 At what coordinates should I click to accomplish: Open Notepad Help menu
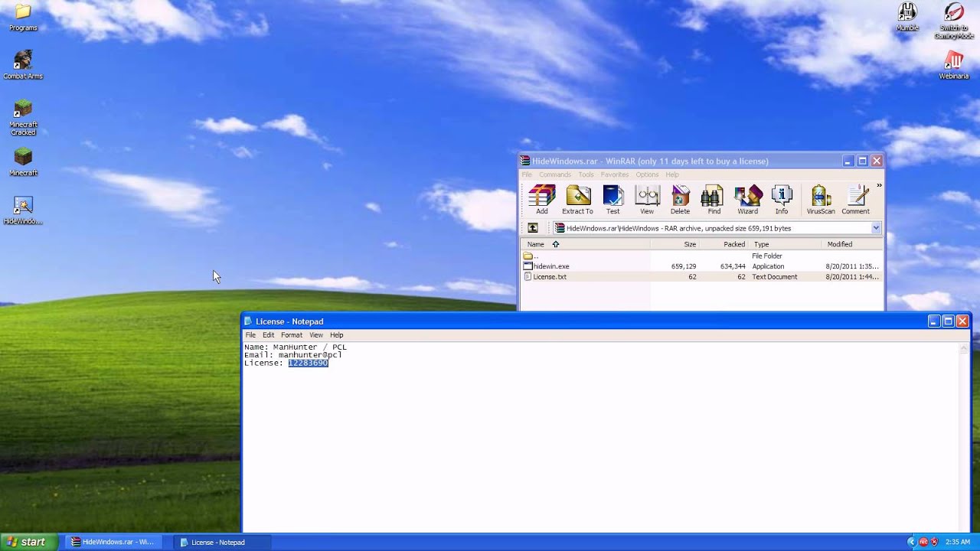point(336,335)
